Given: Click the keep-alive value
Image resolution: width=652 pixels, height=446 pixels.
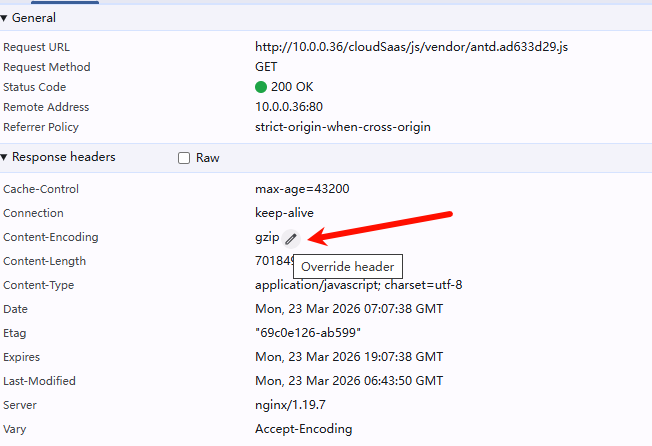Looking at the screenshot, I should 284,213.
